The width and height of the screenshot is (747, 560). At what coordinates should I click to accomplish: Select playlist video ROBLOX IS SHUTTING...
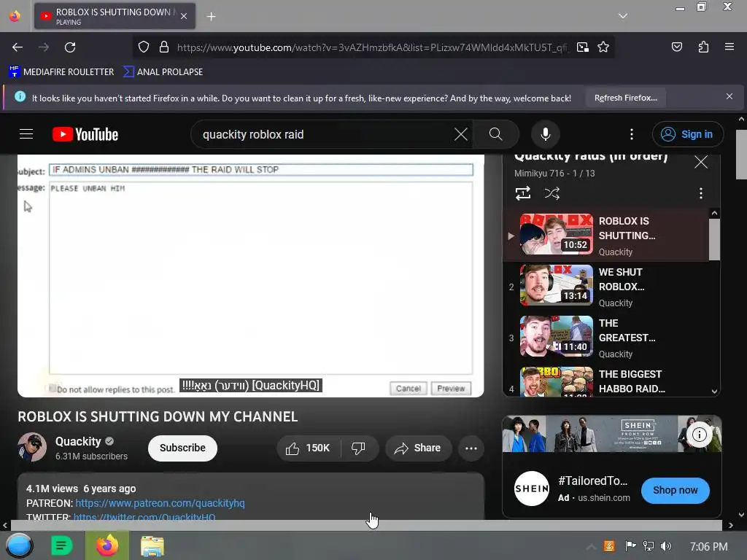606,236
